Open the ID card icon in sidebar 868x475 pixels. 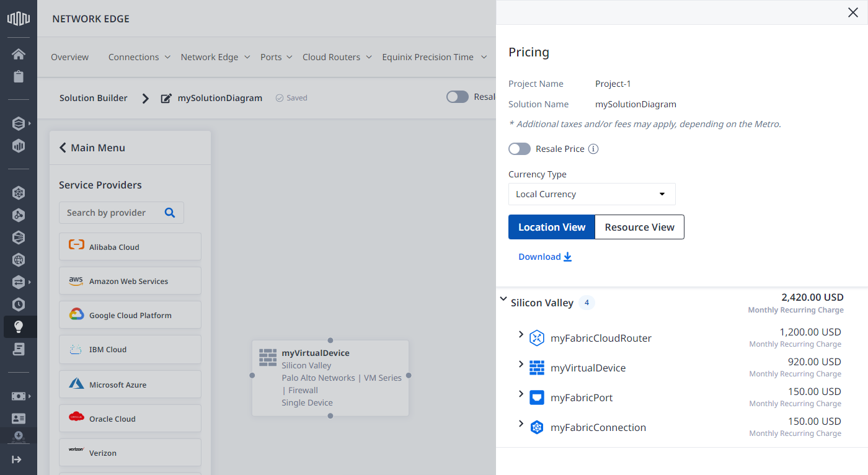(x=19, y=419)
